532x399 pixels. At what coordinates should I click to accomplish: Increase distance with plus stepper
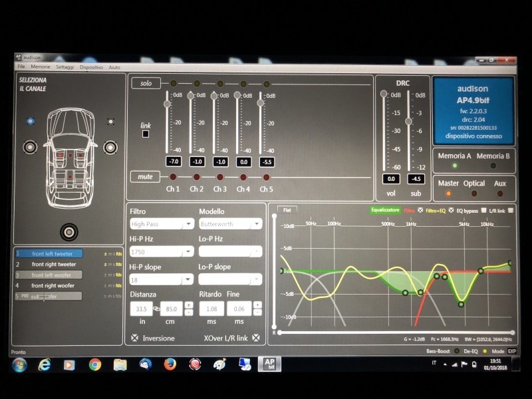coord(189,305)
